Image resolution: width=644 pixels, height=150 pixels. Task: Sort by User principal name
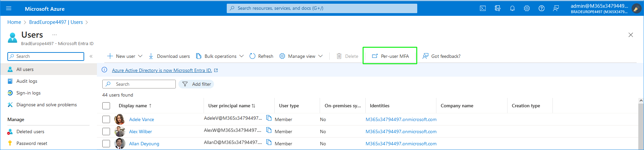232,106
